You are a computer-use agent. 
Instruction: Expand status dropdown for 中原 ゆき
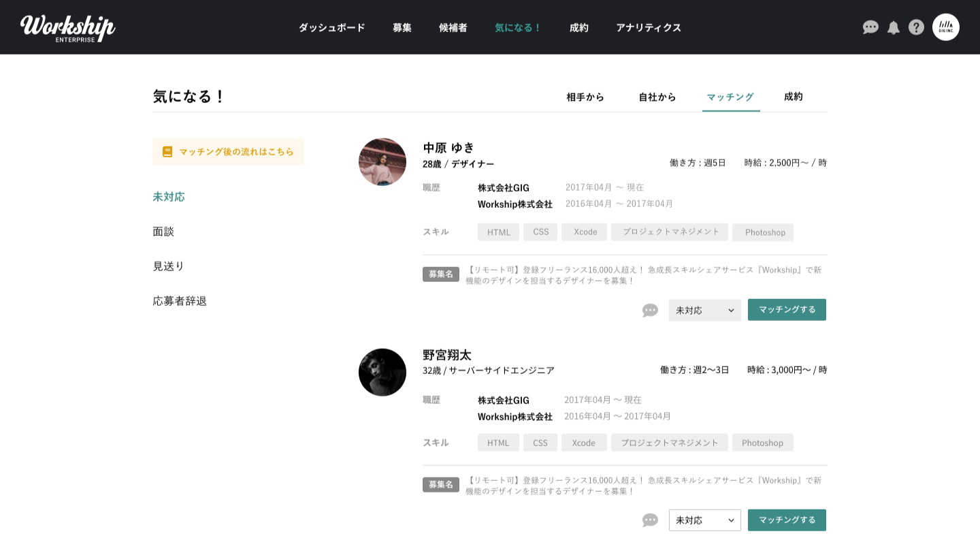[x=704, y=310]
